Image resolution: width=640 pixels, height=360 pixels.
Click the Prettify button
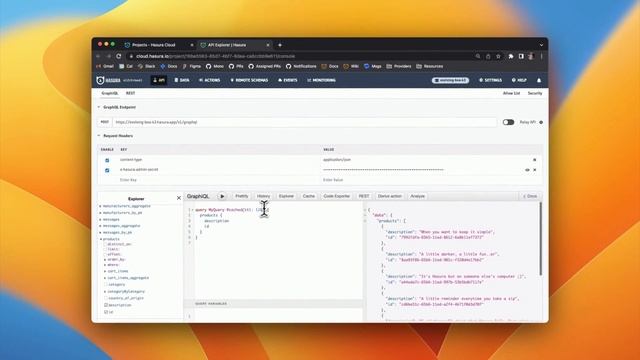click(241, 196)
